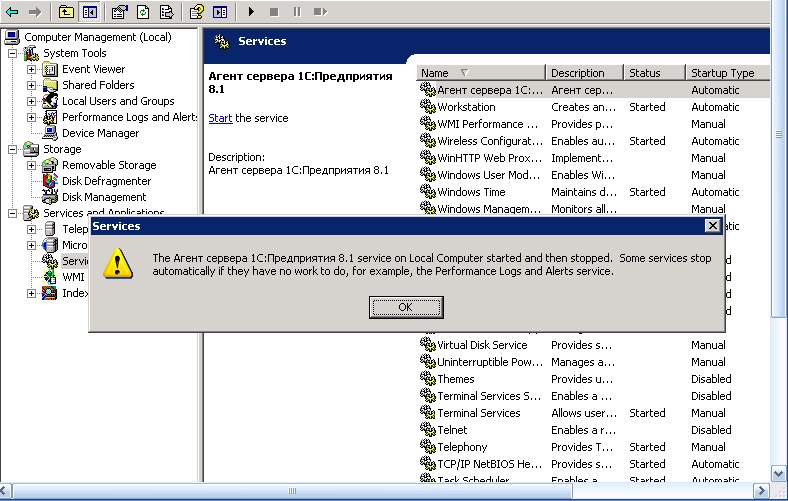Image resolution: width=788 pixels, height=501 pixels.
Task: Click the System Tools icon in the tree
Action: (x=31, y=53)
